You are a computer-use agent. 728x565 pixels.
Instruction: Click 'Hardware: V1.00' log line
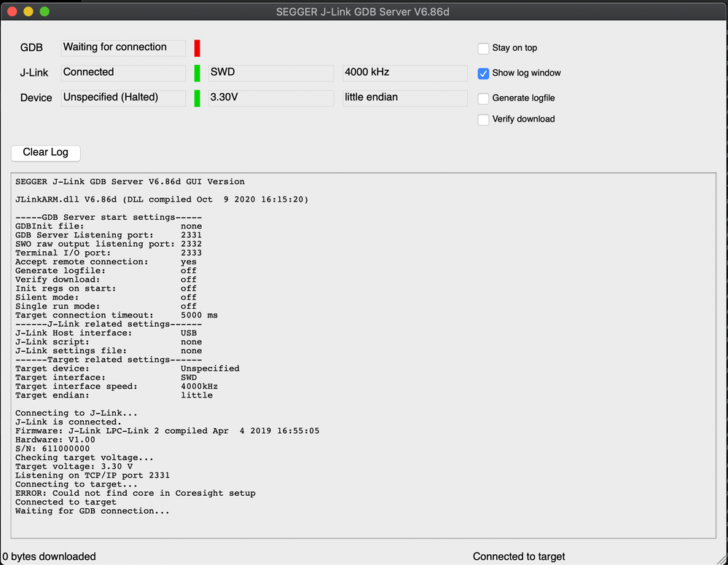[x=55, y=440]
